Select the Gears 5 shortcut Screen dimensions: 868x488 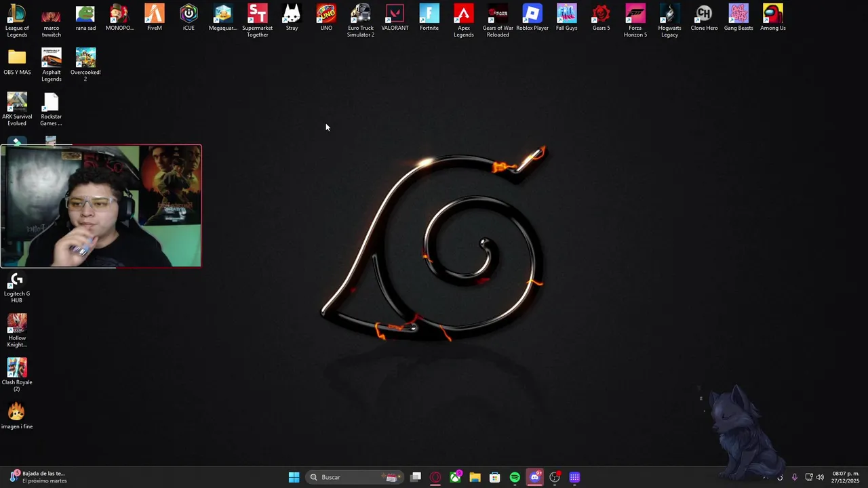[x=601, y=18]
